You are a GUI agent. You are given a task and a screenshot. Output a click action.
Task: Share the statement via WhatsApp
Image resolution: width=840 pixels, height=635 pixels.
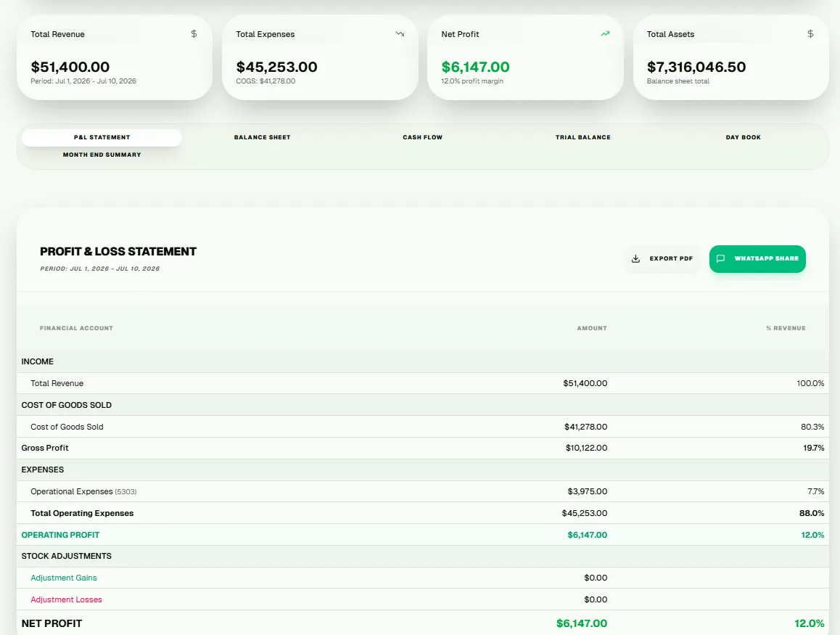coord(757,259)
